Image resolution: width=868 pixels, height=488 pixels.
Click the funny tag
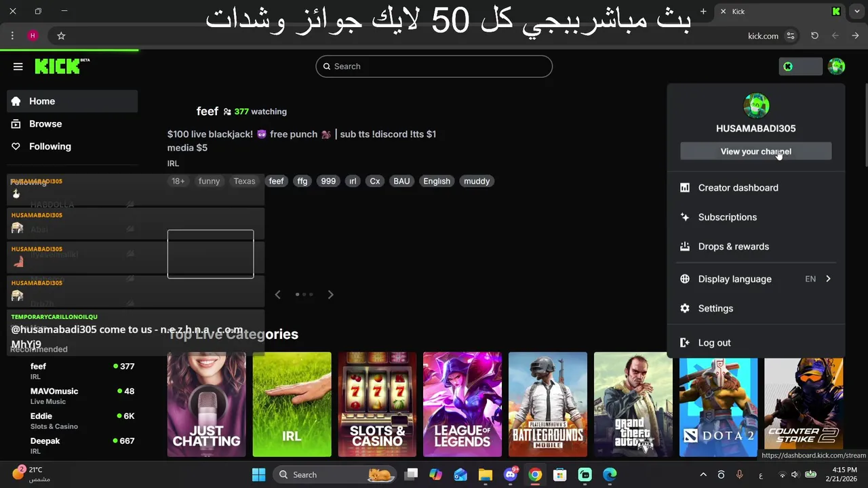tap(209, 181)
